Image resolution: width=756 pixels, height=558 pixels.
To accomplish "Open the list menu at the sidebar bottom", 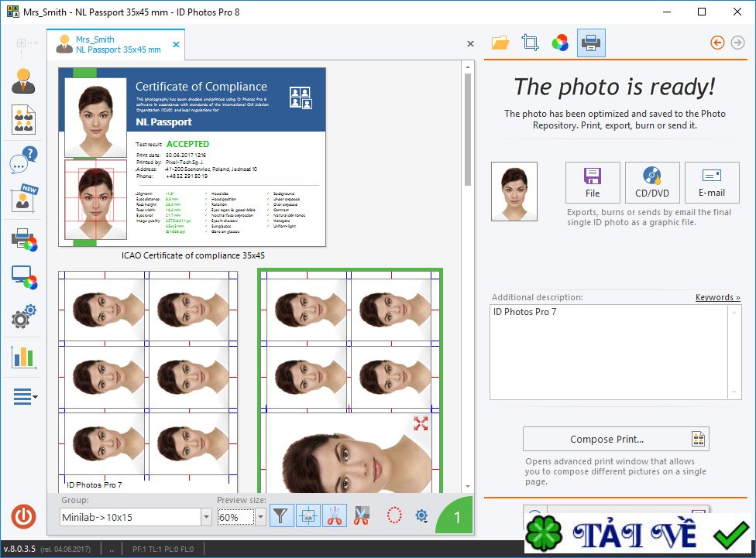I will (22, 396).
